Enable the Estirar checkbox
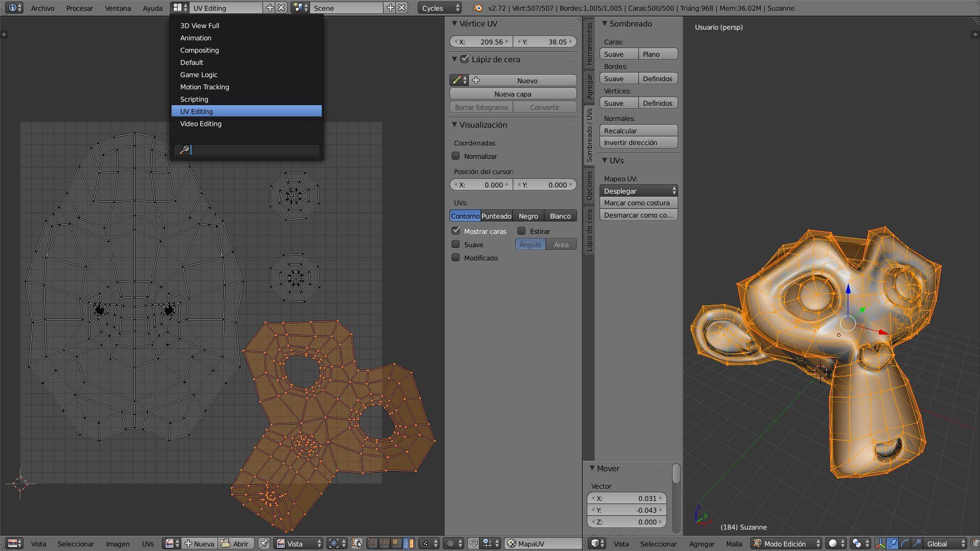The width and height of the screenshot is (980, 551). point(521,231)
